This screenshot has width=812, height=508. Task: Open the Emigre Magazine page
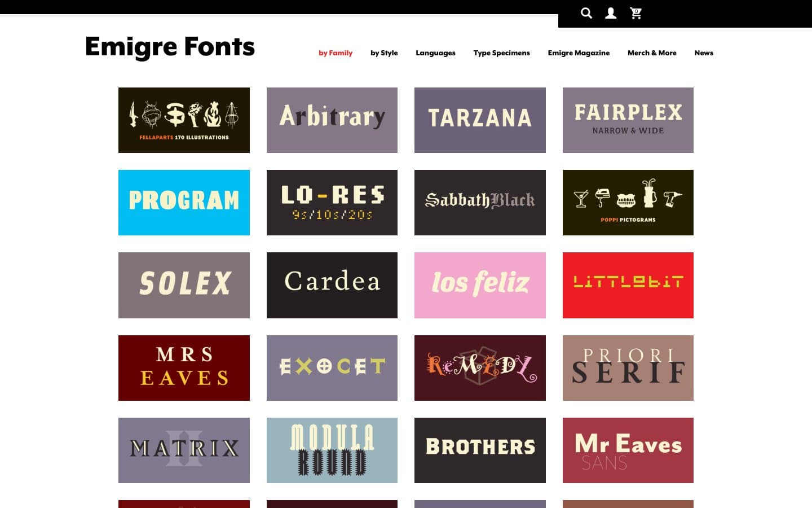click(579, 52)
